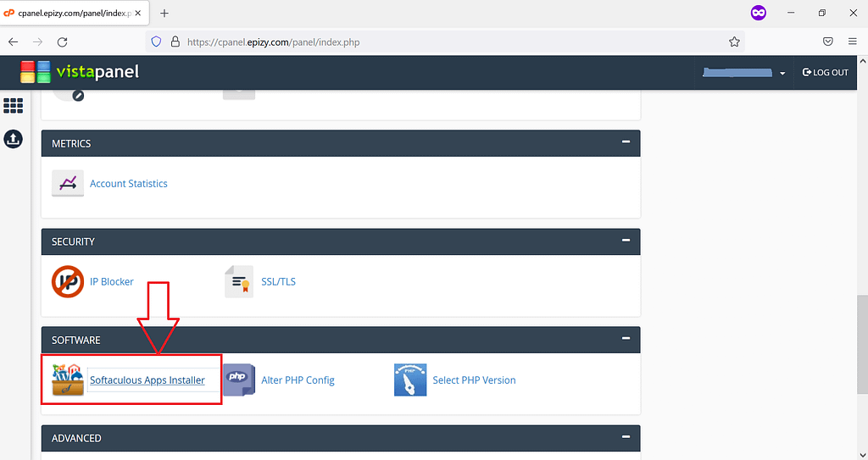This screenshot has width=868, height=460.
Task: Open the IP Blocker link
Action: [112, 282]
